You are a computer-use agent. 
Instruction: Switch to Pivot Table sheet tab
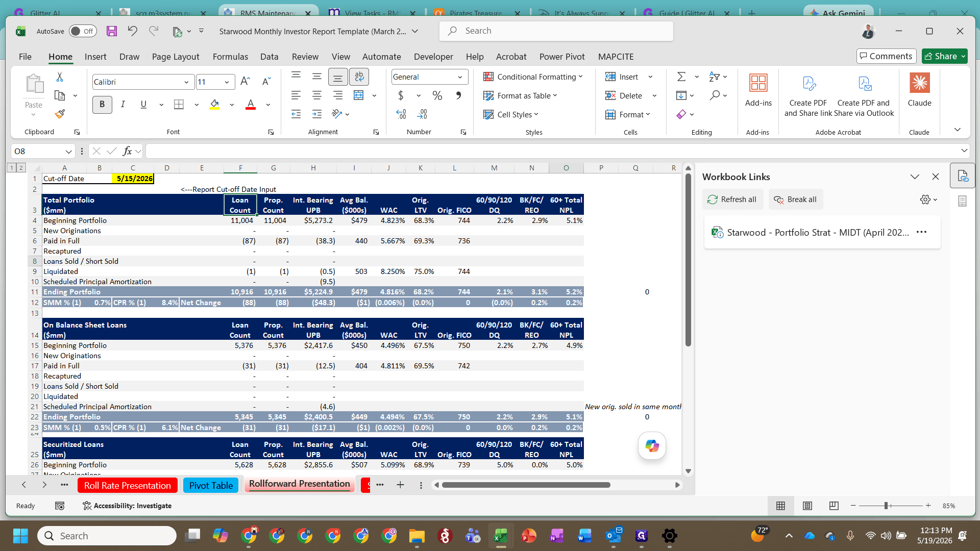click(211, 485)
